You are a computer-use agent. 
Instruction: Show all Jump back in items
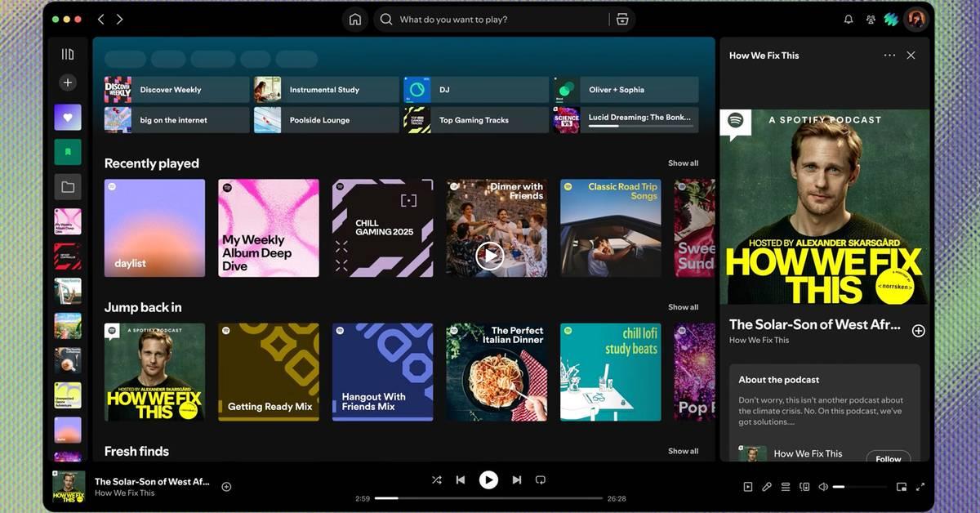point(683,307)
